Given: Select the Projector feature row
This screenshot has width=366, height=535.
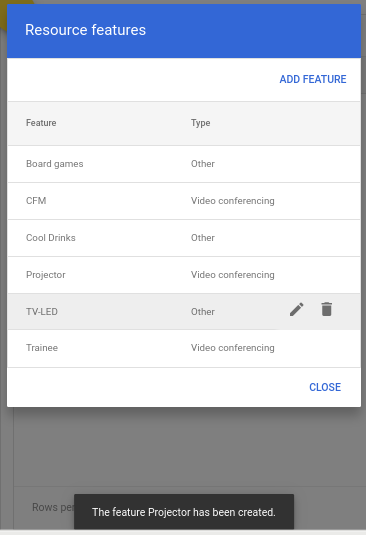Looking at the screenshot, I should [x=184, y=275].
